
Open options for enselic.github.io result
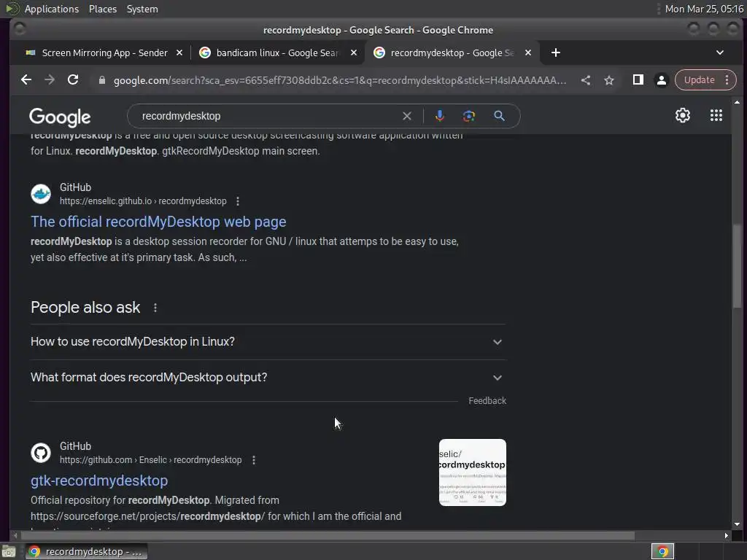(x=238, y=201)
